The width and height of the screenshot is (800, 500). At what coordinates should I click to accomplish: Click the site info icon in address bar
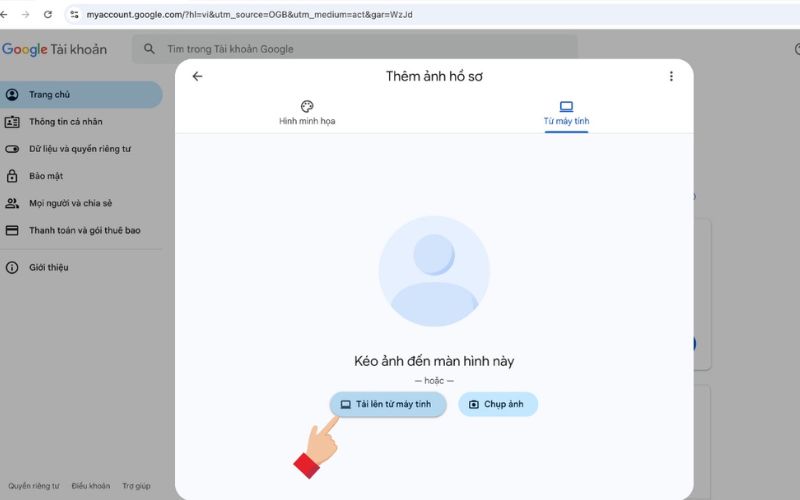point(74,15)
